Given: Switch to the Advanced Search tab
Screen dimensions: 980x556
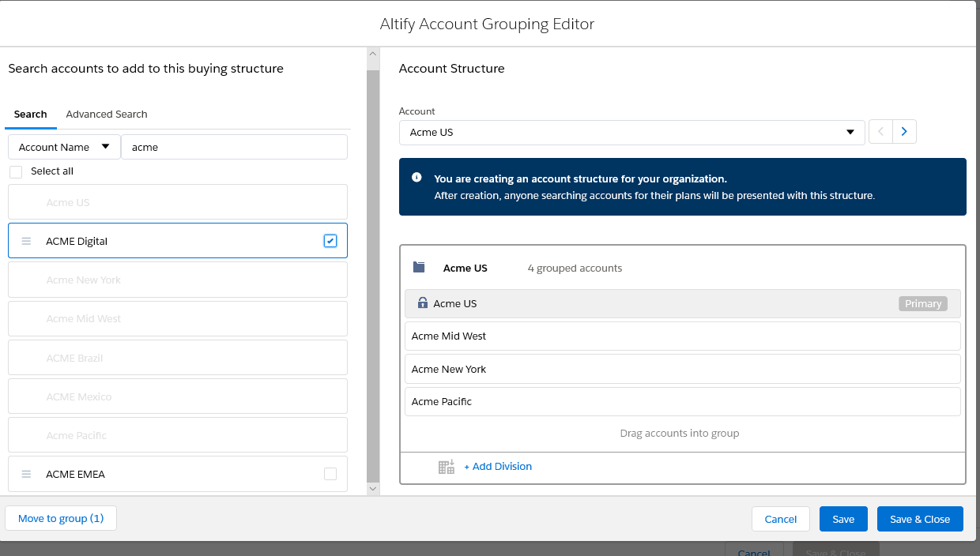Looking at the screenshot, I should [x=107, y=115].
